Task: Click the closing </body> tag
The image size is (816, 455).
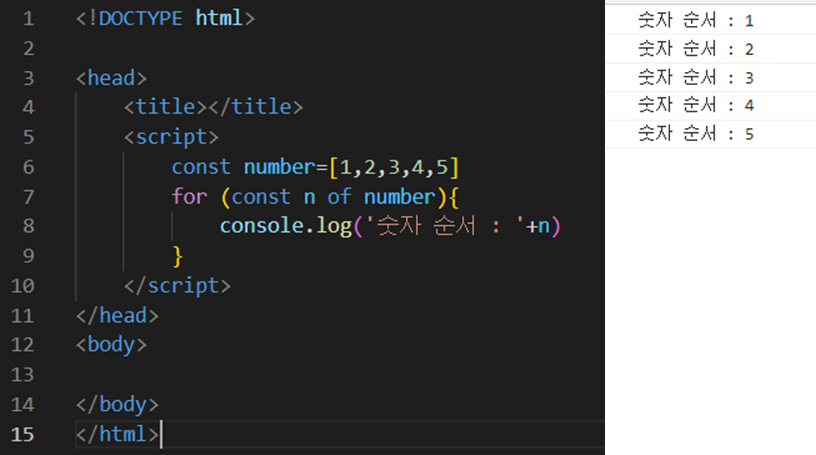Action: [117, 405]
